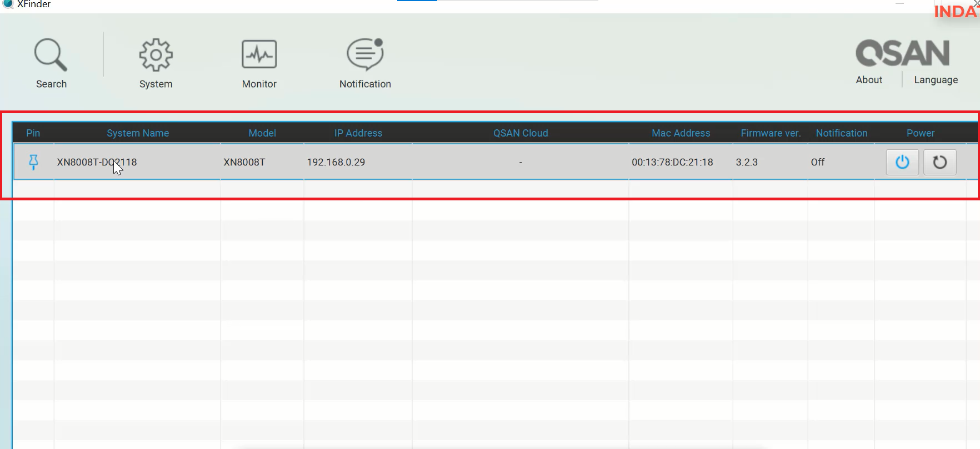Click MAC address 00:13:78:DC:21:18
The image size is (980, 449).
pos(672,162)
